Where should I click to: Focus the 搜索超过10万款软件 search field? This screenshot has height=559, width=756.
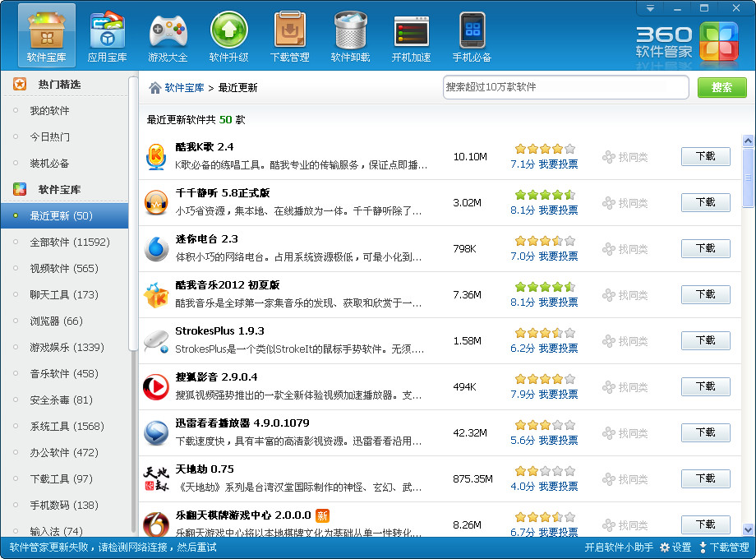pyautogui.click(x=565, y=87)
